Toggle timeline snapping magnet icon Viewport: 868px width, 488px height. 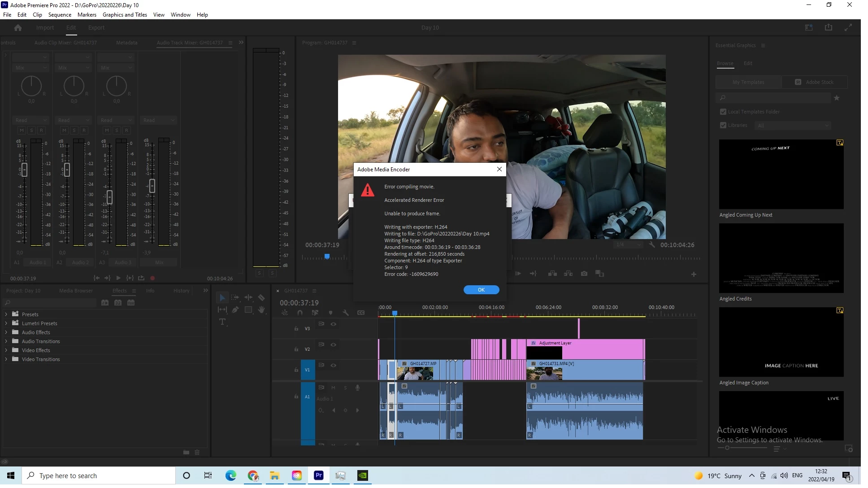point(300,313)
